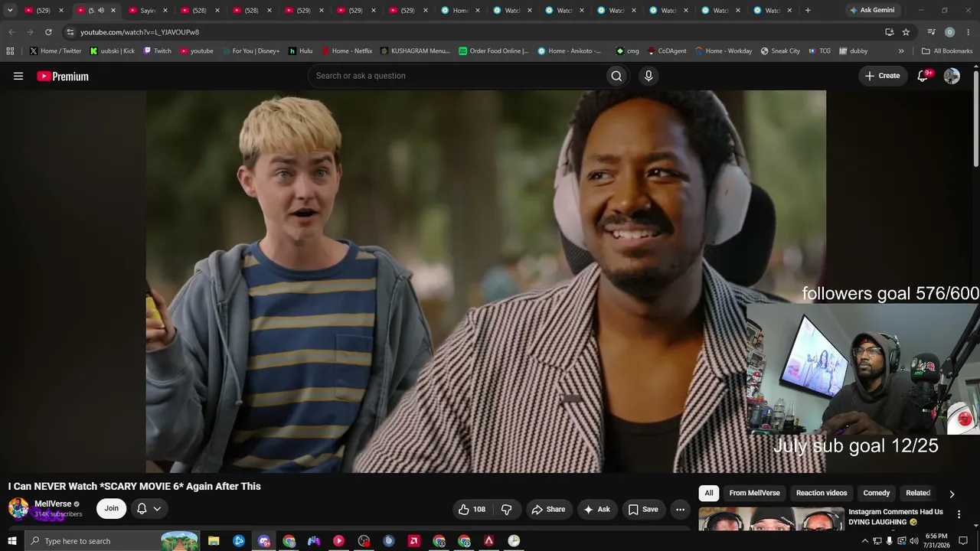Open the Chrome apps grid

10,51
